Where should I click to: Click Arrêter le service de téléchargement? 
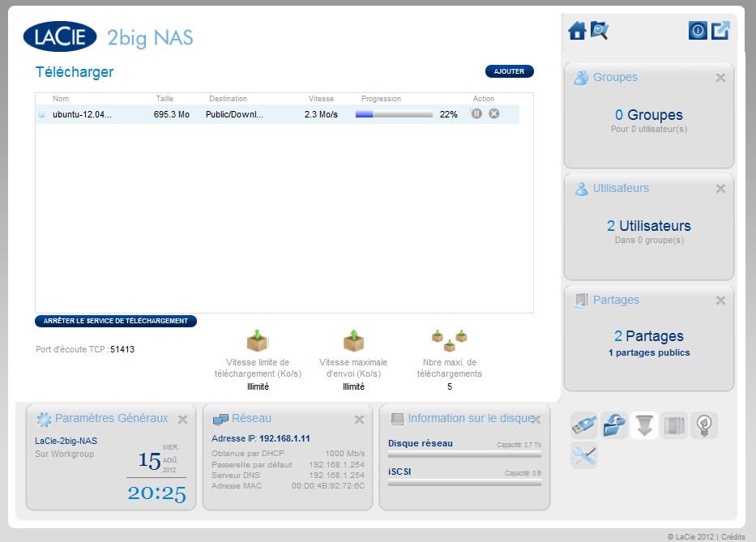tap(116, 321)
